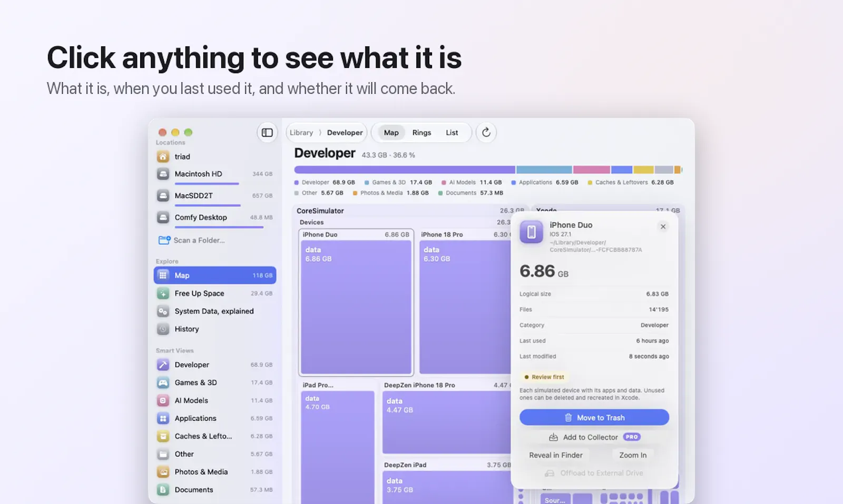The image size is (843, 504).
Task: Select the iPhone 18 Pro data block
Action: tap(465, 307)
